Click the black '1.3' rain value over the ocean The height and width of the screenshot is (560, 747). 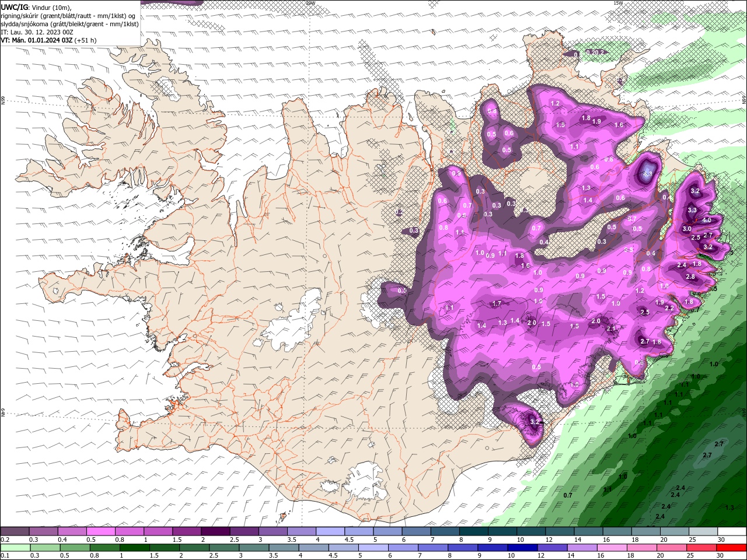click(729, 508)
